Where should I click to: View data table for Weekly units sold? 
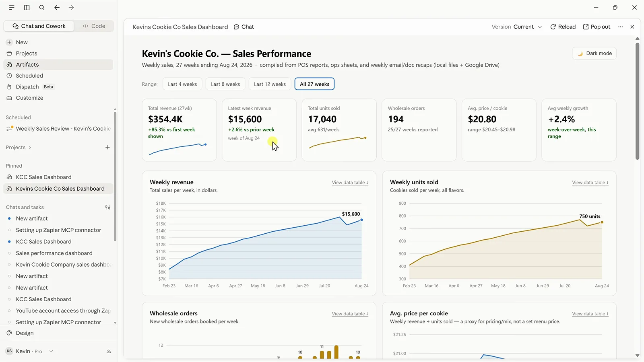(x=590, y=183)
